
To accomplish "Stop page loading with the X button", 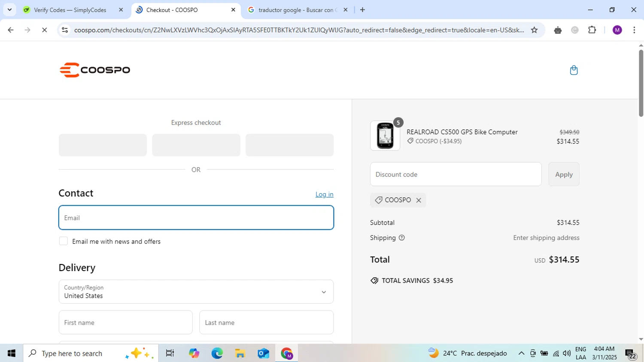I will [x=44, y=30].
